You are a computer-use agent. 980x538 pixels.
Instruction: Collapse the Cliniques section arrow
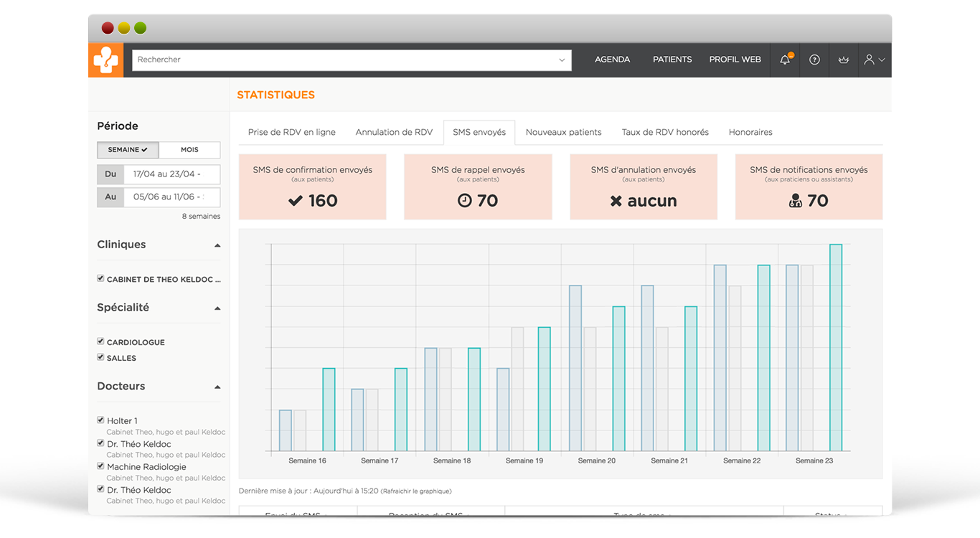point(217,245)
